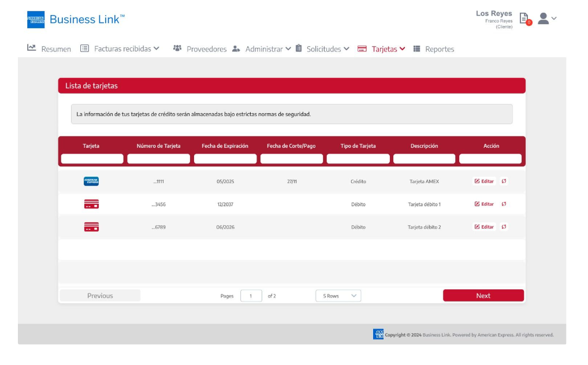Click the page number input box

(251, 296)
